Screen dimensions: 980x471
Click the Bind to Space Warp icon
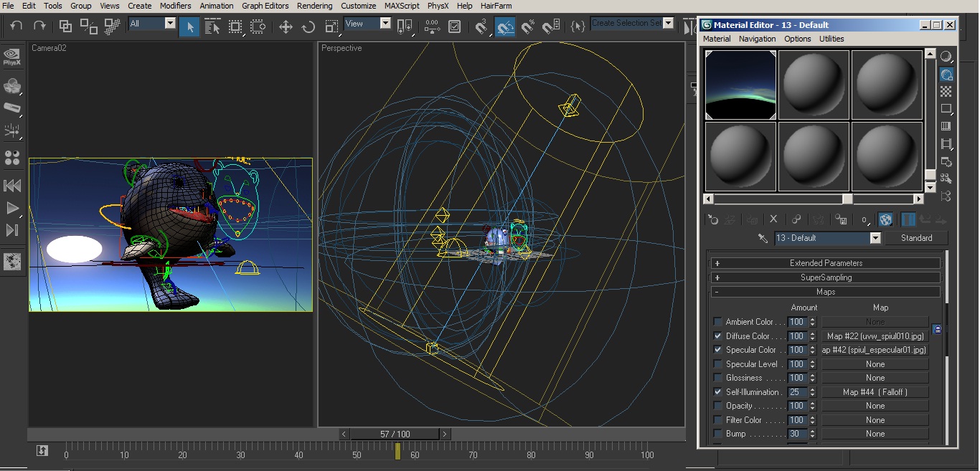point(112,27)
